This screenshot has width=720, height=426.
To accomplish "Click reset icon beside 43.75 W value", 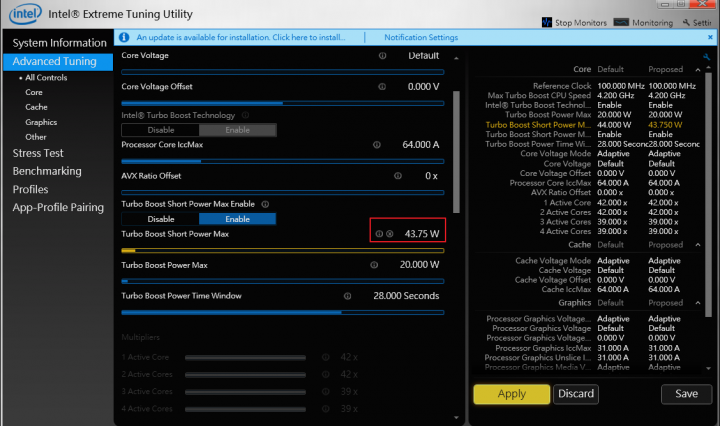I will pos(389,234).
